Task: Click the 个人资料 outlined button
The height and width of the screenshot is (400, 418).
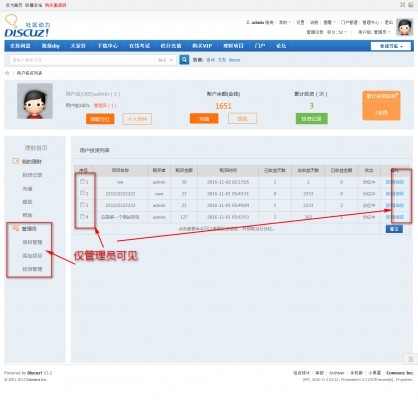Action: pos(137,119)
